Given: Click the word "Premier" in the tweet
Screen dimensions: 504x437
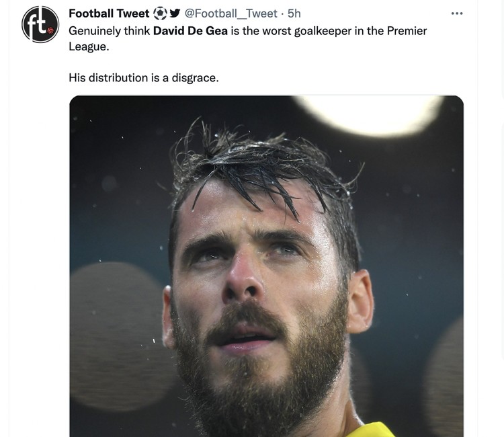Looking at the screenshot, I should (406, 31).
